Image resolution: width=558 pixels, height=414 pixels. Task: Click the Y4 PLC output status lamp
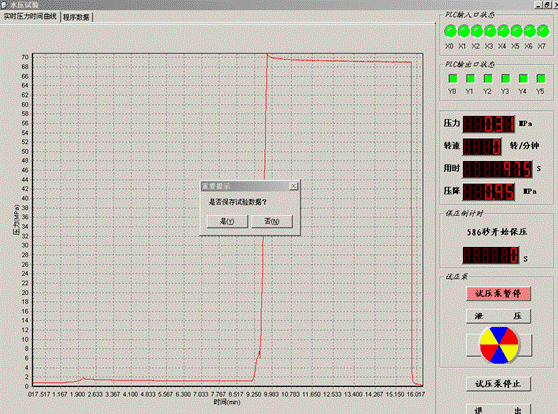point(523,78)
